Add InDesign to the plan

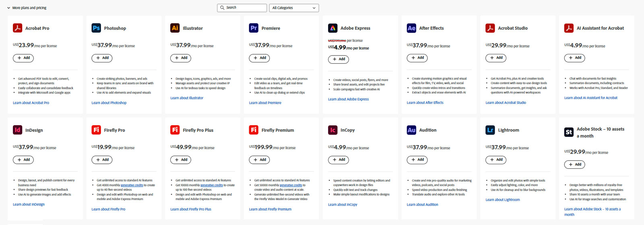[x=23, y=160]
